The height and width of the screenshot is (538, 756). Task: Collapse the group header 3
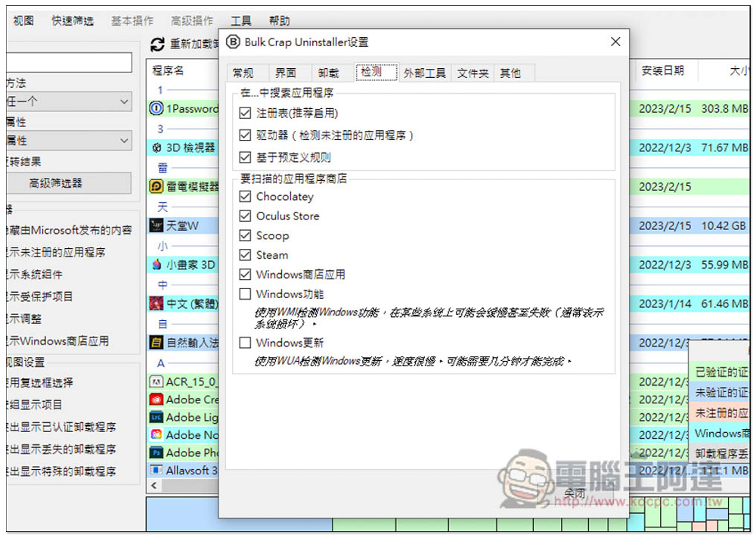pyautogui.click(x=160, y=129)
